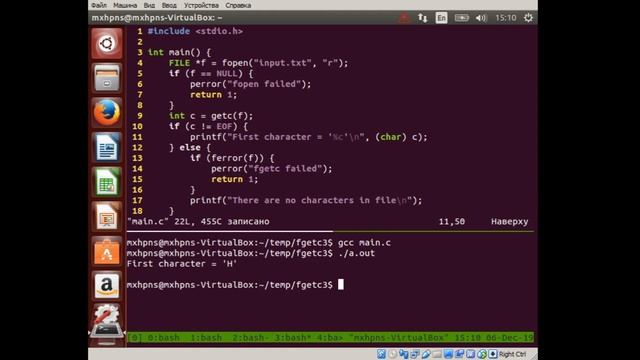Open the Машина menu

click(x=125, y=5)
